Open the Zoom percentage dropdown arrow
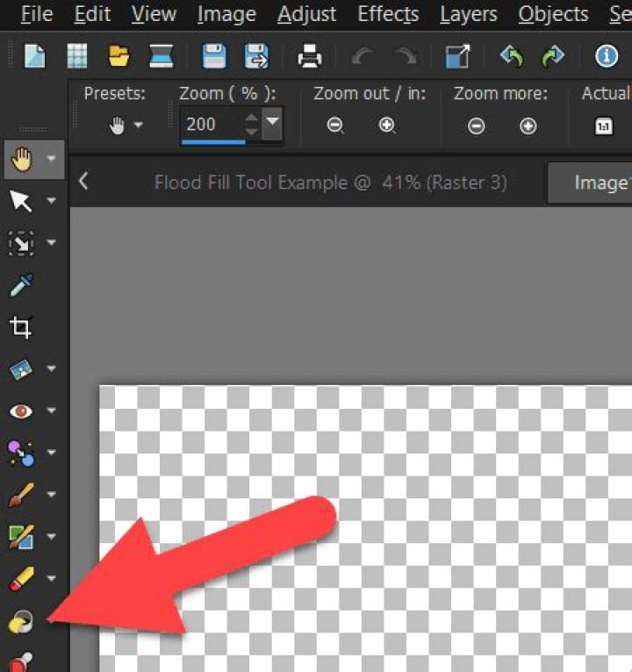Image resolution: width=632 pixels, height=672 pixels. (x=273, y=122)
